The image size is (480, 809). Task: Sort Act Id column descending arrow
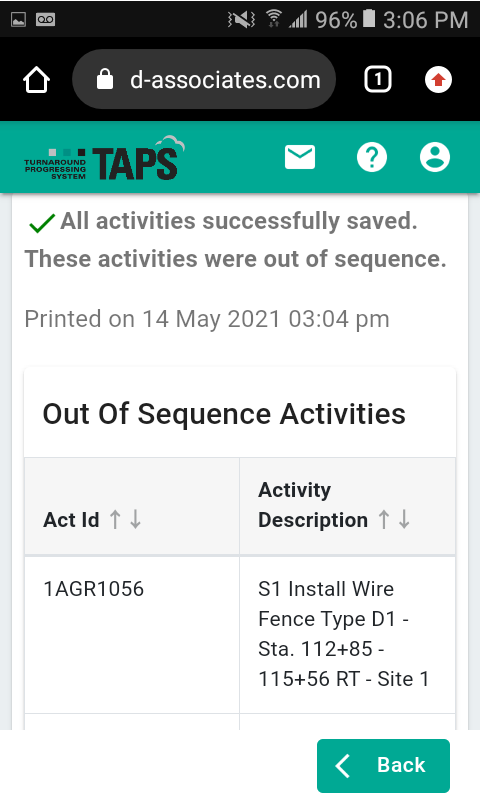coord(135,520)
